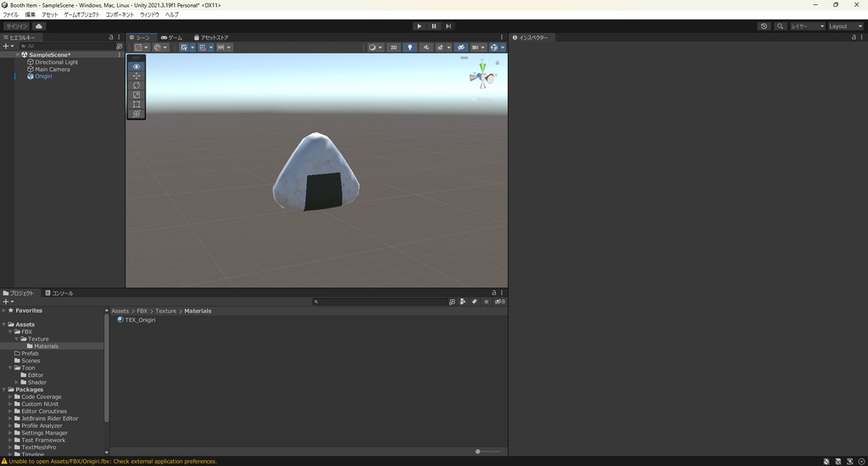The image size is (868, 466).
Task: Open the Project panel three-dot menu
Action: pyautogui.click(x=502, y=293)
